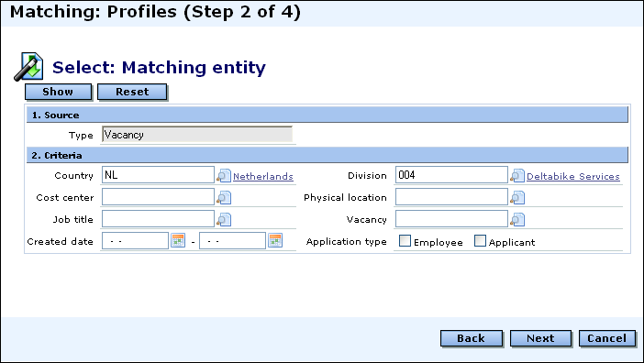Follow the Deltabike Services link

pyautogui.click(x=573, y=176)
